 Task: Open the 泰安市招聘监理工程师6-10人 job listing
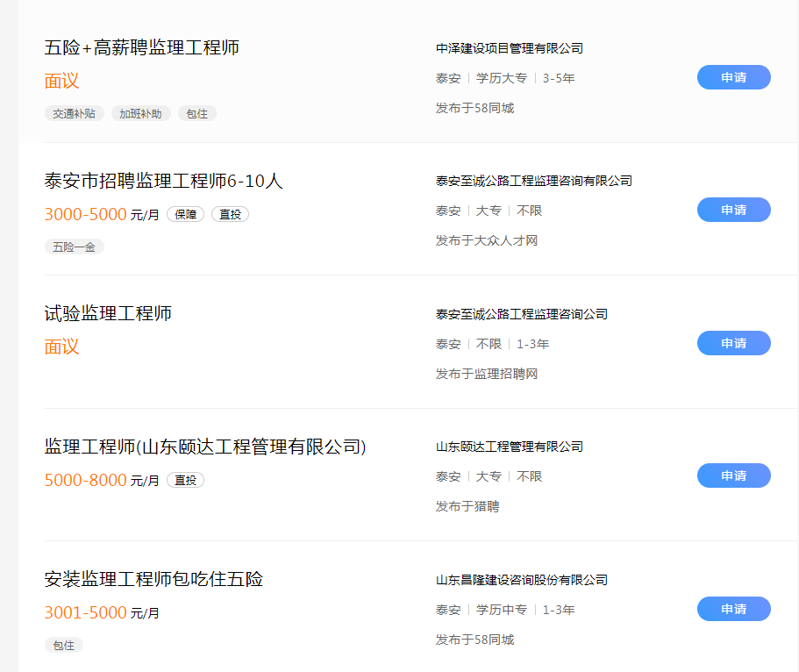(164, 181)
